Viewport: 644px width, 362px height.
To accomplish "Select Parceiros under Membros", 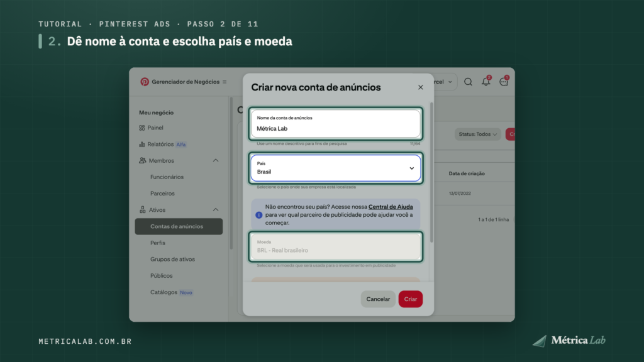I will [162, 194].
